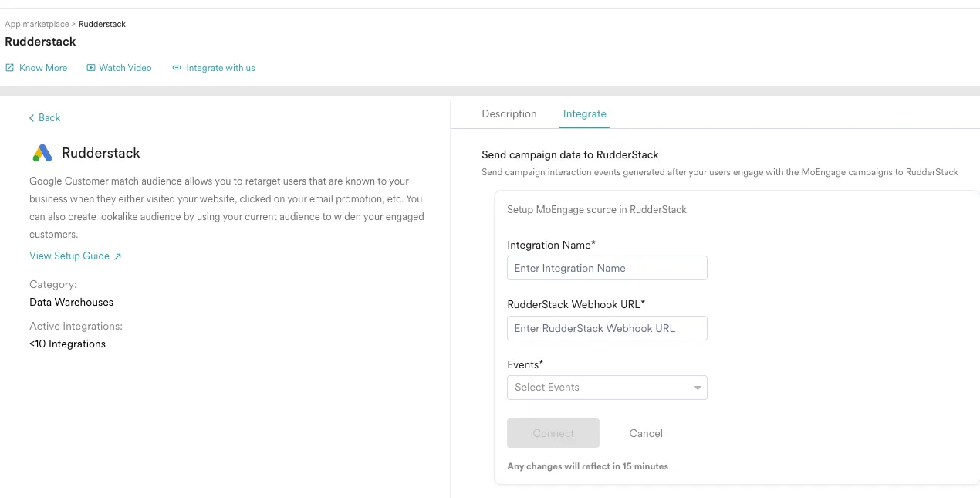Click the Watch Video play icon
The height and width of the screenshot is (498, 980).
pyautogui.click(x=91, y=68)
